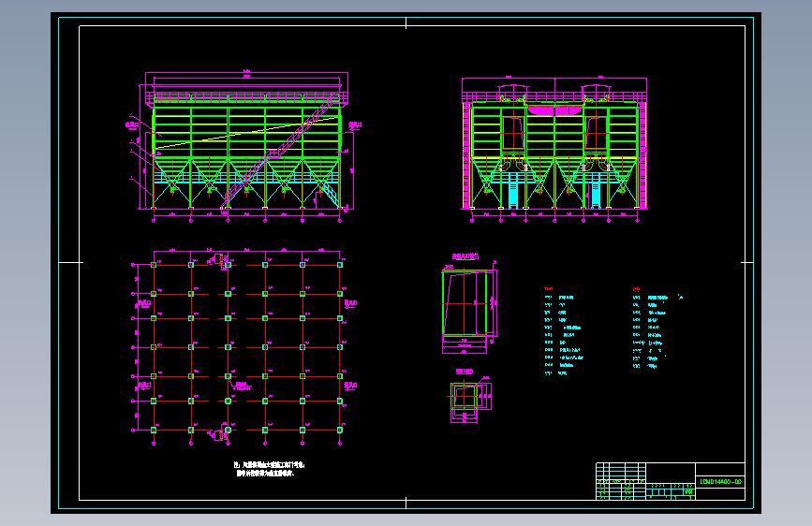Select the side elevation view with hoppers
812x526 pixels.
click(x=554, y=150)
